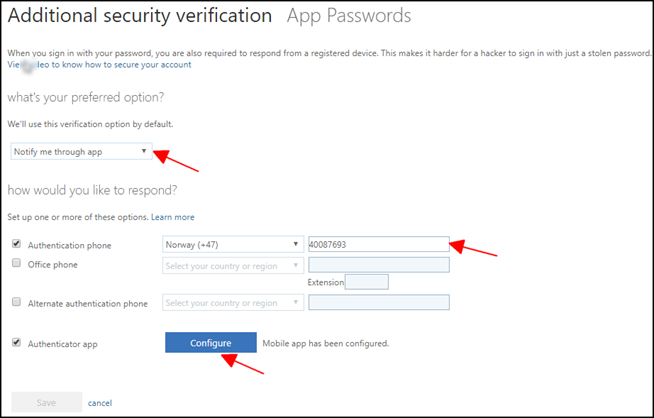This screenshot has width=654, height=418.
Task: Click the Alternate authentication phone number field
Action: (379, 302)
